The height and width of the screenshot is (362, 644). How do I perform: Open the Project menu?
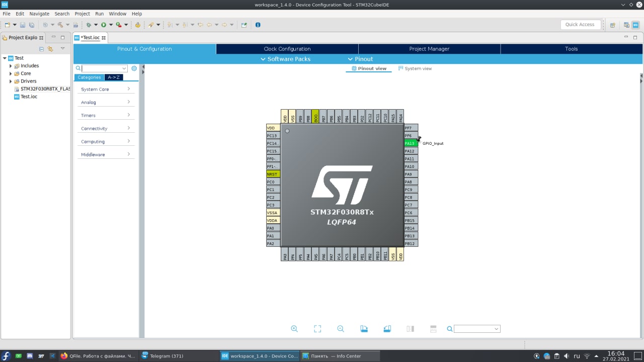[x=82, y=14]
